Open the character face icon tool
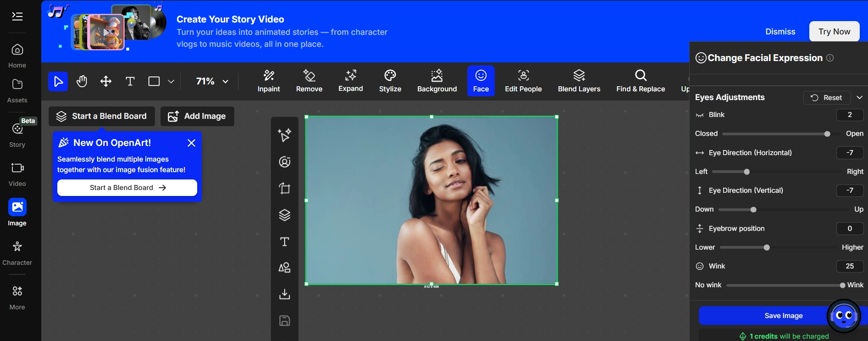This screenshot has width=868, height=341. click(284, 162)
